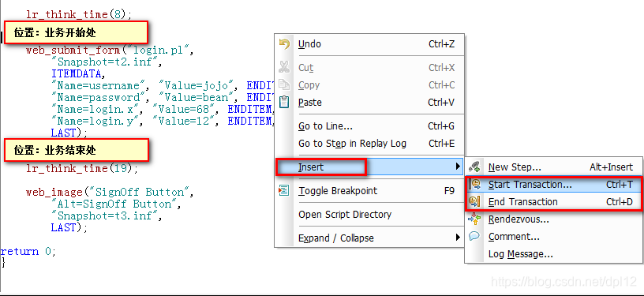Click the New Step icon
This screenshot has width=644, height=296.
(474, 167)
